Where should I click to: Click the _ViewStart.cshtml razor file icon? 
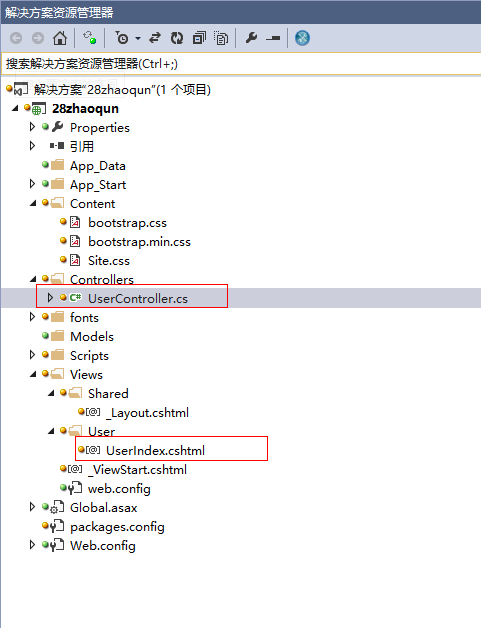click(75, 469)
